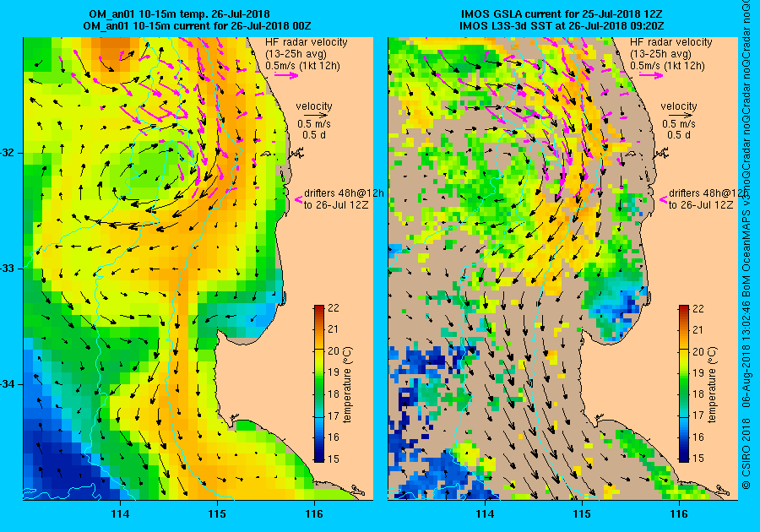Click longitude label '114' under the OM_an01 map
The width and height of the screenshot is (760, 532).
(120, 514)
